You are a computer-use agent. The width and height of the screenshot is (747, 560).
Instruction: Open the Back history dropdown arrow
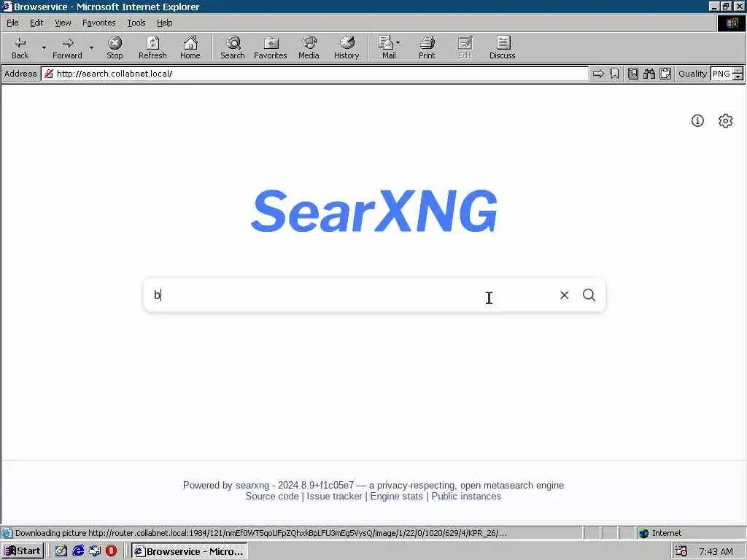click(44, 47)
